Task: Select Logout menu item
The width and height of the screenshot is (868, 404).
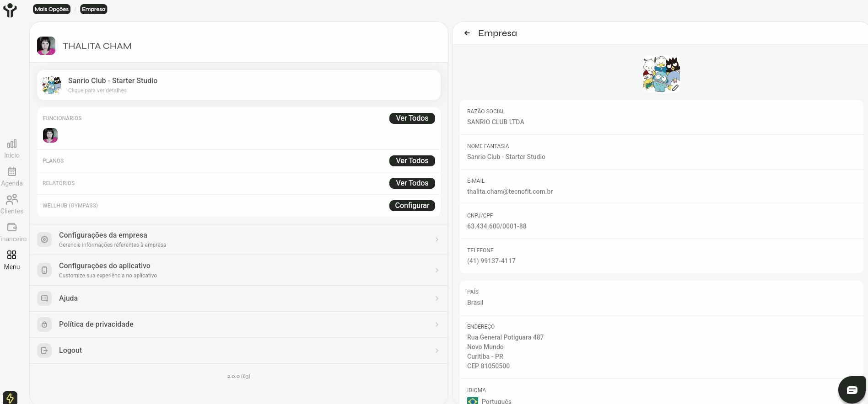Action: pyautogui.click(x=239, y=351)
